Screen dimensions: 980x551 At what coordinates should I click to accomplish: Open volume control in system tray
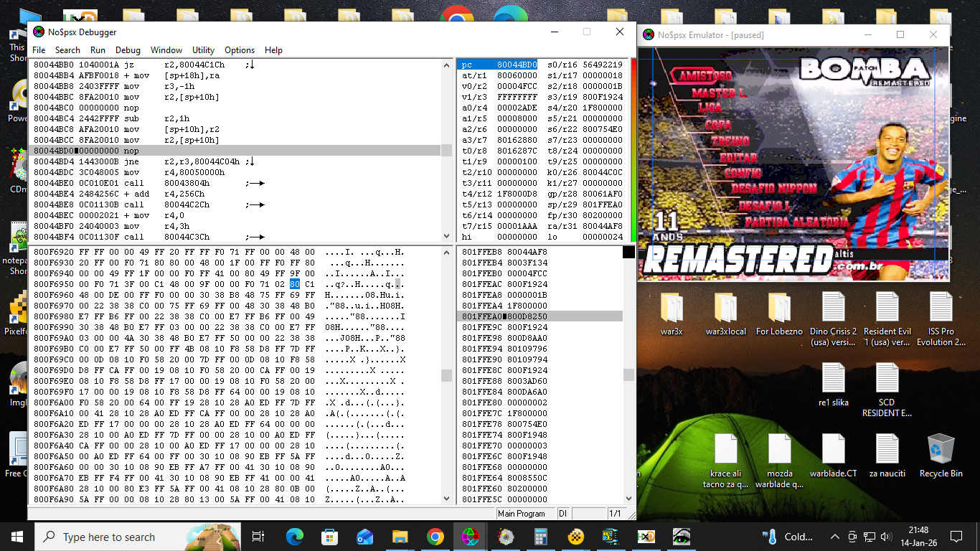(x=887, y=537)
